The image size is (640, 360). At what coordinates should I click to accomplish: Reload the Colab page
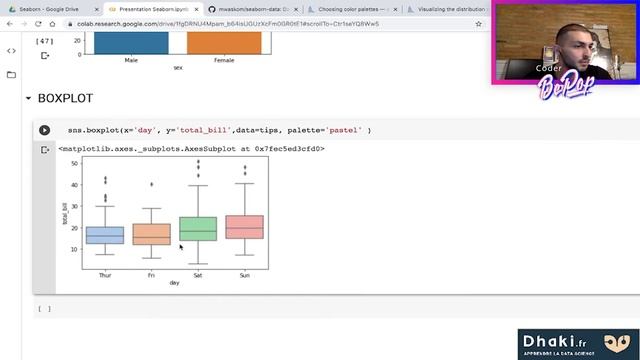[38, 24]
